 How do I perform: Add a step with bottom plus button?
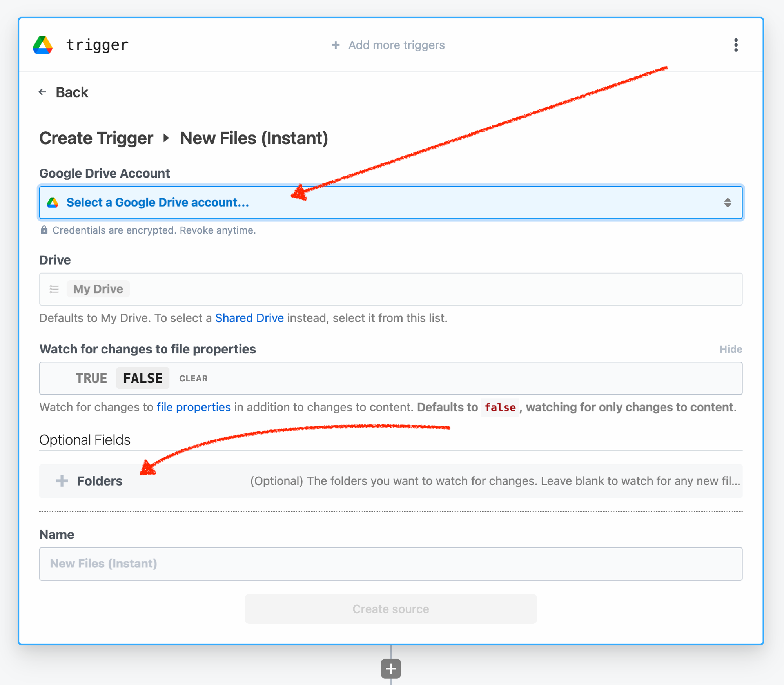coord(391,669)
